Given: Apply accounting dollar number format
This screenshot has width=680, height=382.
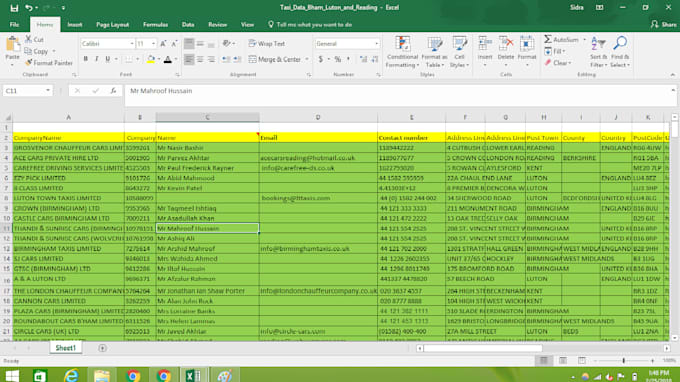Looking at the screenshot, I should click(320, 59).
